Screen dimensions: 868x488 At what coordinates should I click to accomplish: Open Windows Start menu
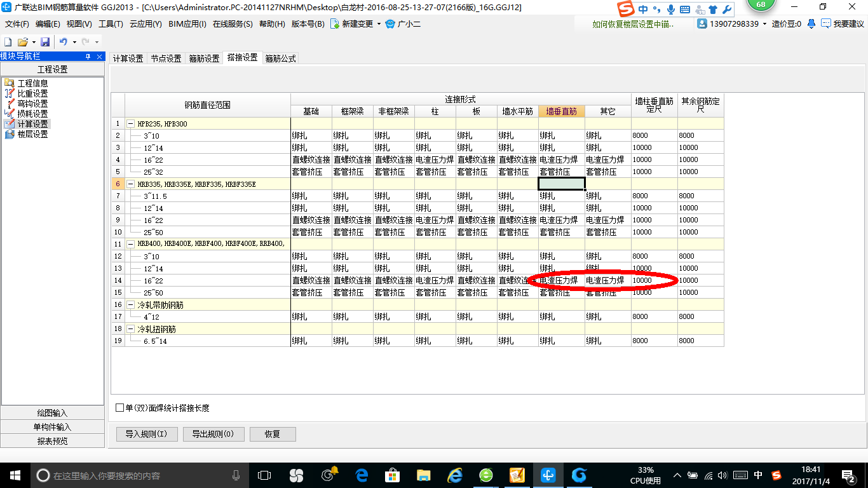point(15,475)
